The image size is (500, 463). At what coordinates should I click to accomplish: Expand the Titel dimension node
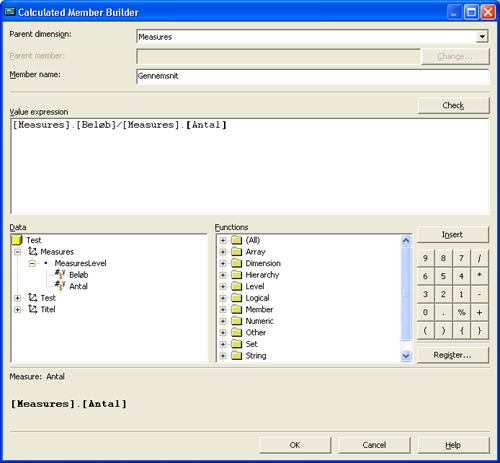pyautogui.click(x=18, y=309)
